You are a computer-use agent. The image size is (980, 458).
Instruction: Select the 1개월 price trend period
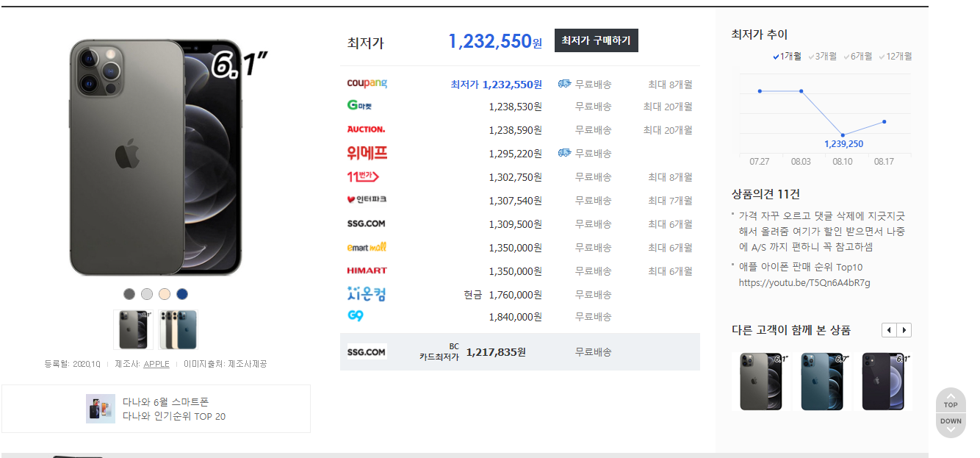click(x=788, y=56)
